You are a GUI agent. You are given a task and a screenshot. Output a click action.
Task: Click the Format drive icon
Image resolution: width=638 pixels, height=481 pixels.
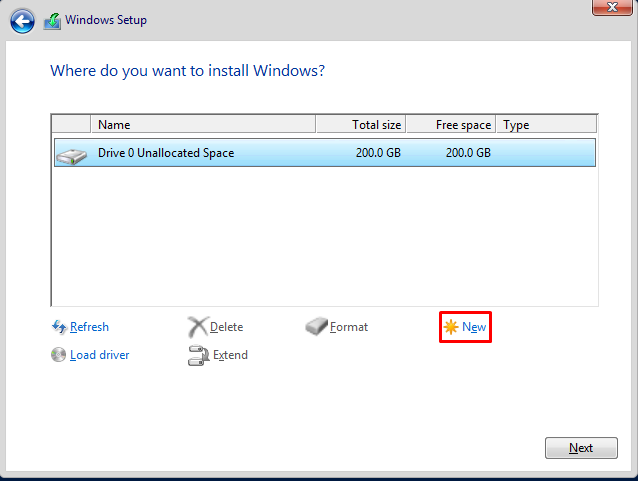pos(316,326)
